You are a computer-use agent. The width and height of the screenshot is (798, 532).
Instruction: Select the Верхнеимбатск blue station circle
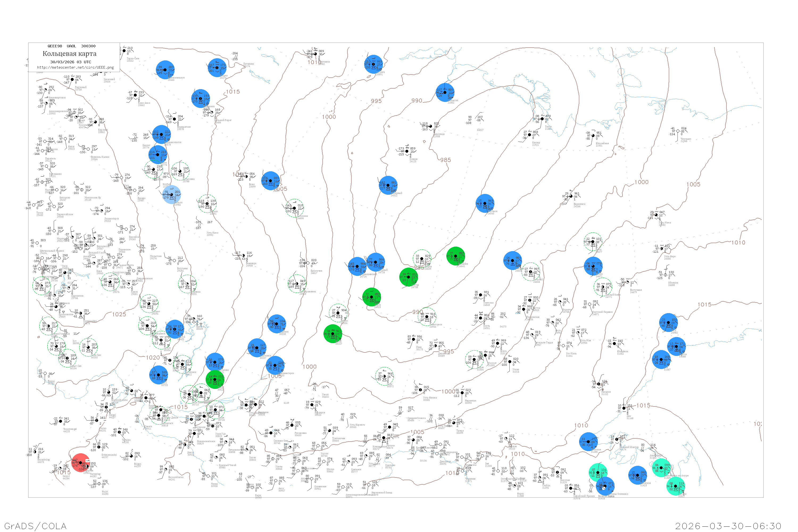click(161, 134)
